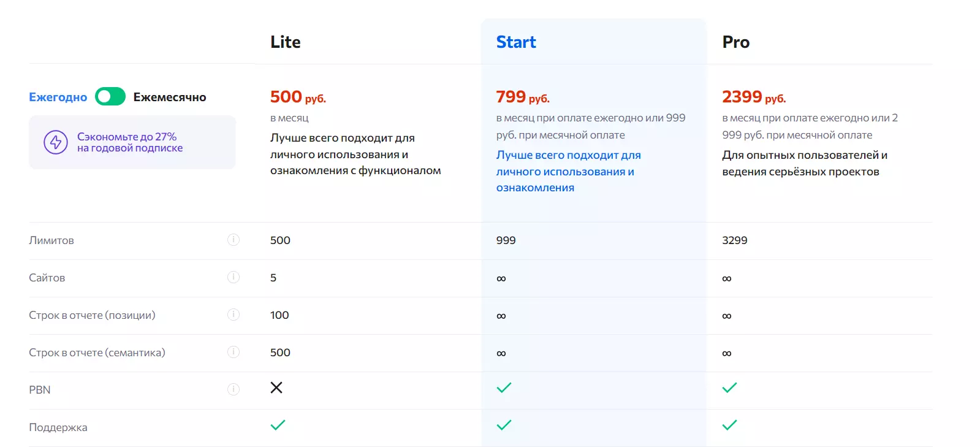Show info tooltip for Строк в отчете (семантика)

[234, 352]
